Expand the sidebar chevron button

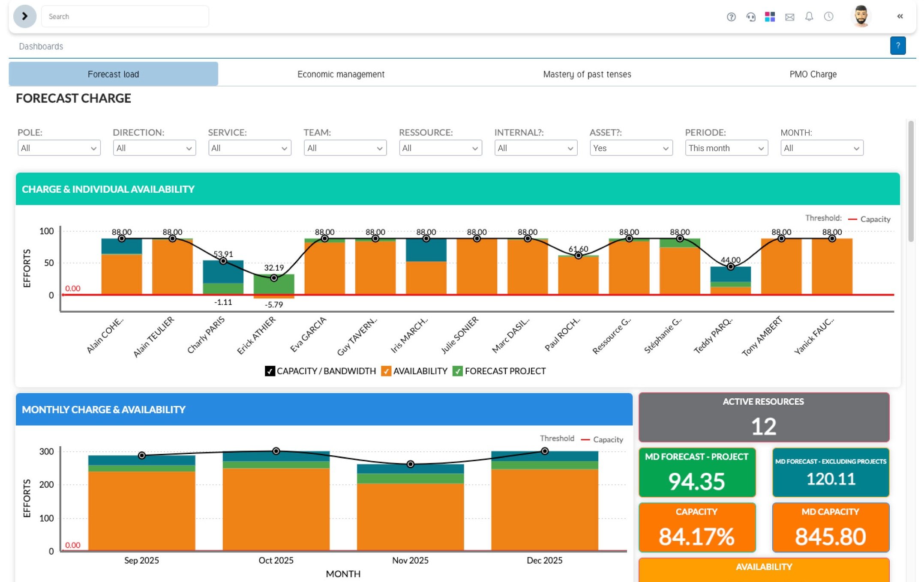(24, 16)
